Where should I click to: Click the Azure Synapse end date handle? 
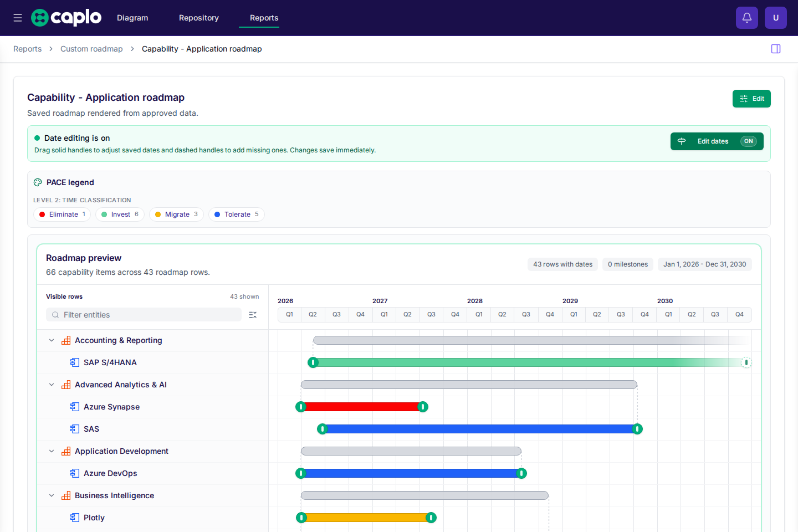point(423,407)
